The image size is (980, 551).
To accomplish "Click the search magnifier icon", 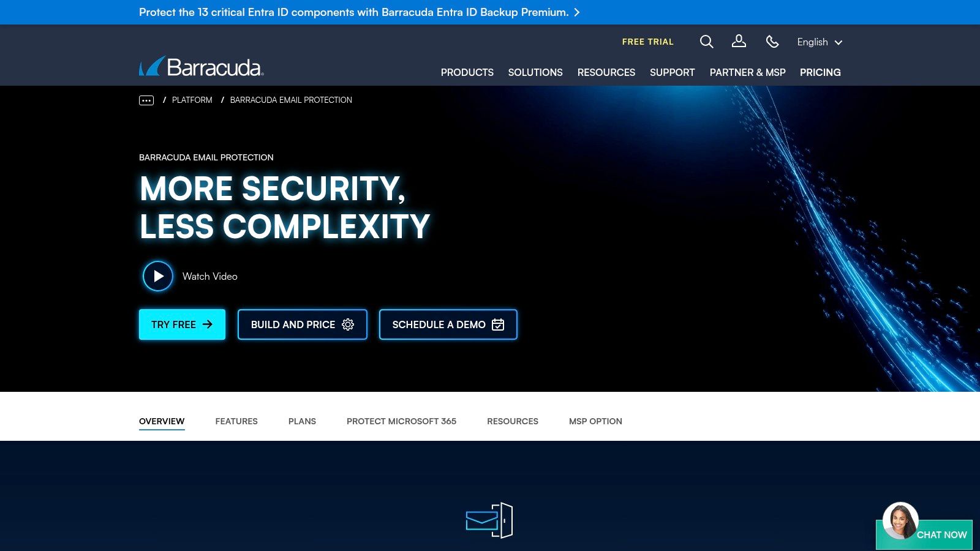I will click(x=706, y=42).
